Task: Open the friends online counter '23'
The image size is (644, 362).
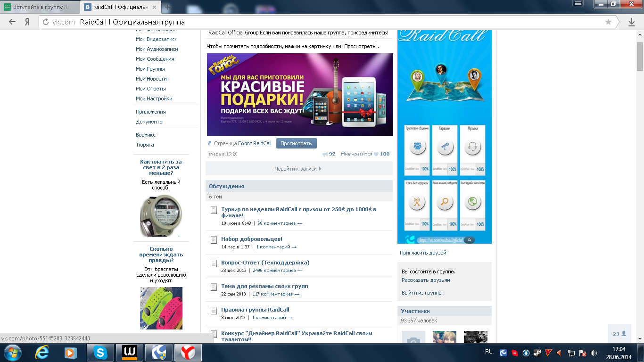Action: 619,334
